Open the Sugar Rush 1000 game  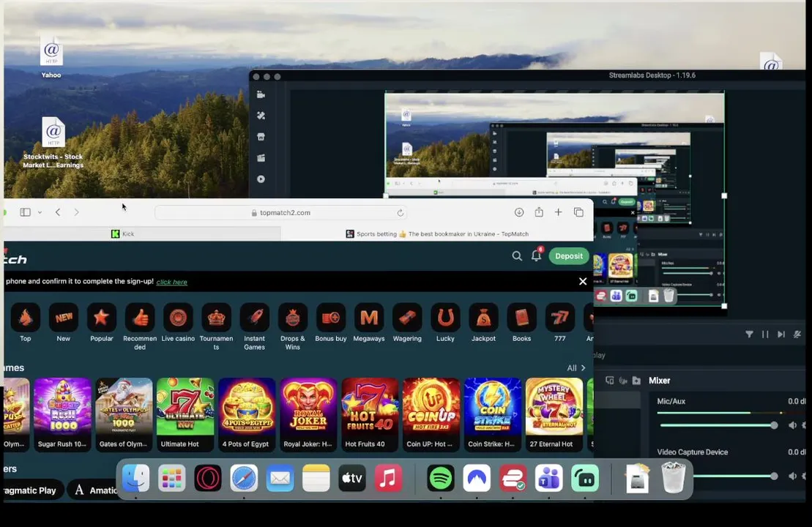[62, 414]
